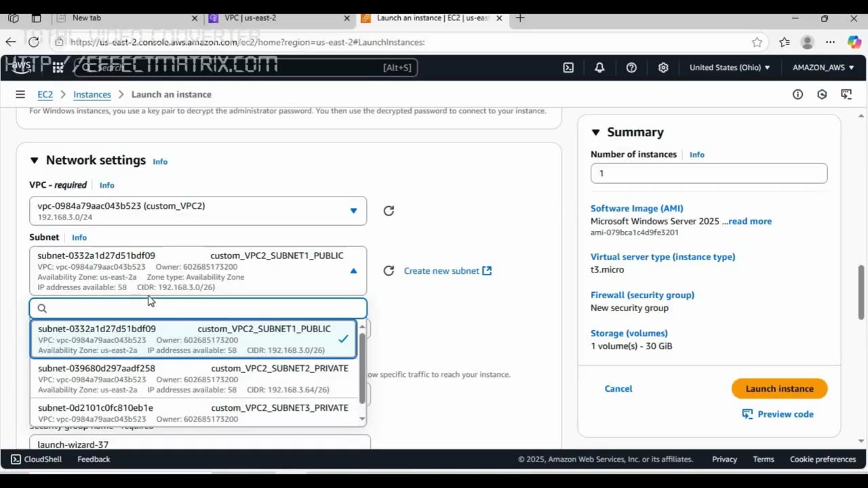The height and width of the screenshot is (488, 868).
Task: Open browser favorites list icon
Action: point(785,42)
